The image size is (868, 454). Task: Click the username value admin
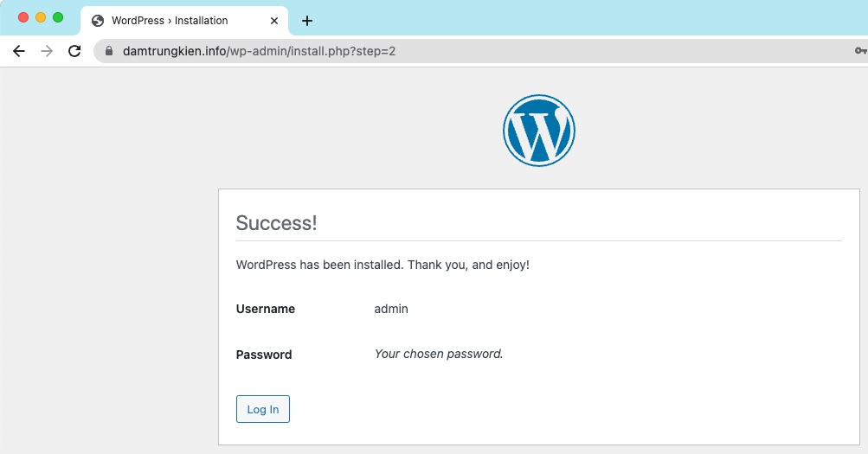click(391, 309)
